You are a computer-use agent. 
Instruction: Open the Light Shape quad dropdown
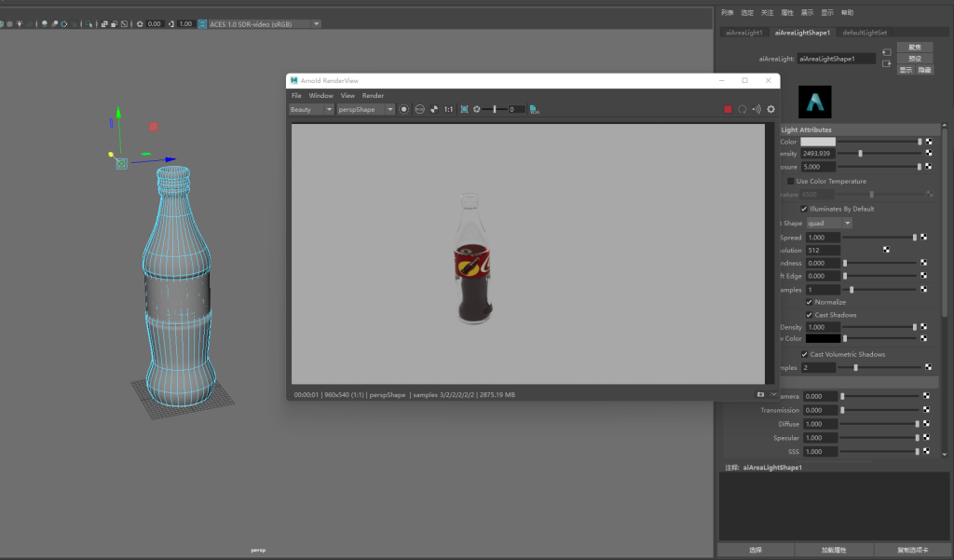[x=829, y=224]
